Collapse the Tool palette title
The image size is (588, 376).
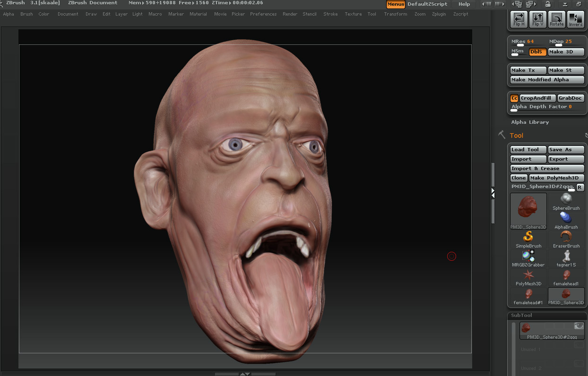click(517, 136)
